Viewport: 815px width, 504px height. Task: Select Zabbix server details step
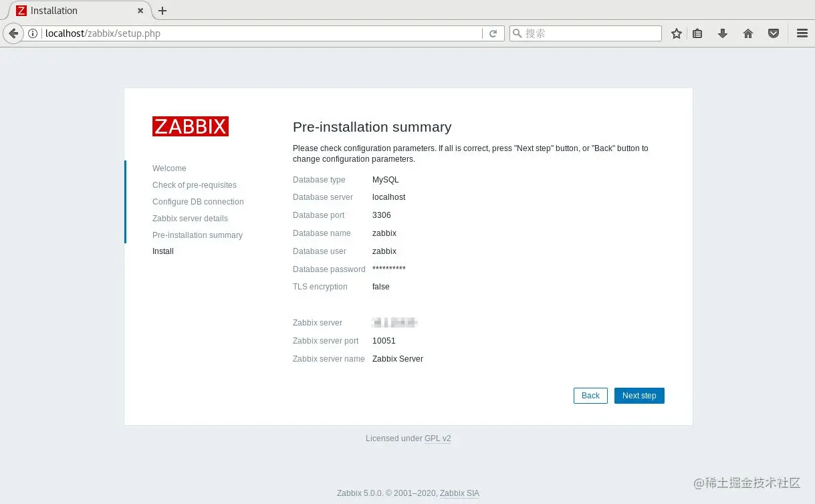point(190,219)
